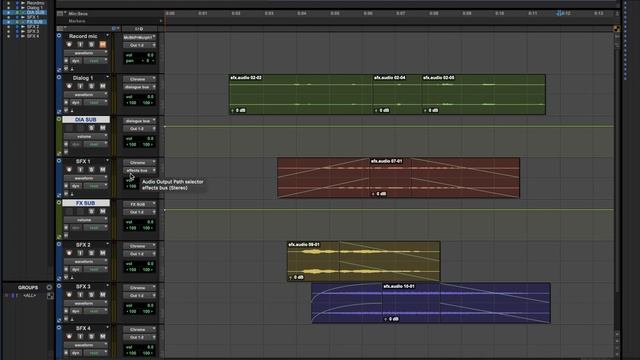Solo the Dialog 1 track
This screenshot has height=360, width=640.
91,86
